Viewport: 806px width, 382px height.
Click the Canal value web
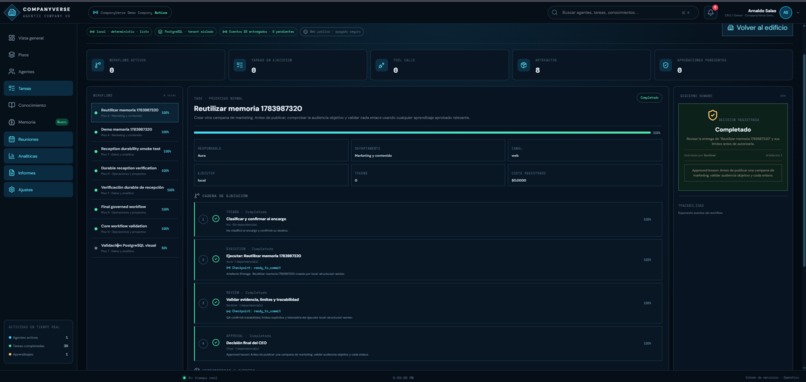tap(516, 155)
